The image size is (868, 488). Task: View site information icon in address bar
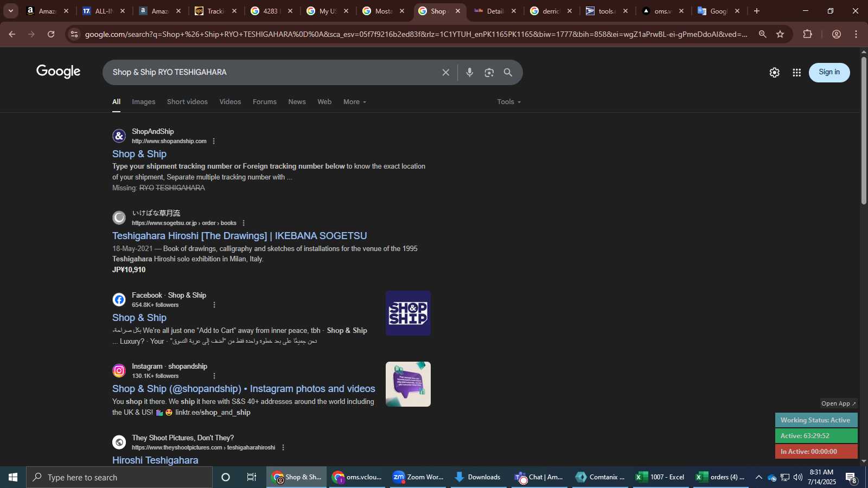[x=74, y=34]
